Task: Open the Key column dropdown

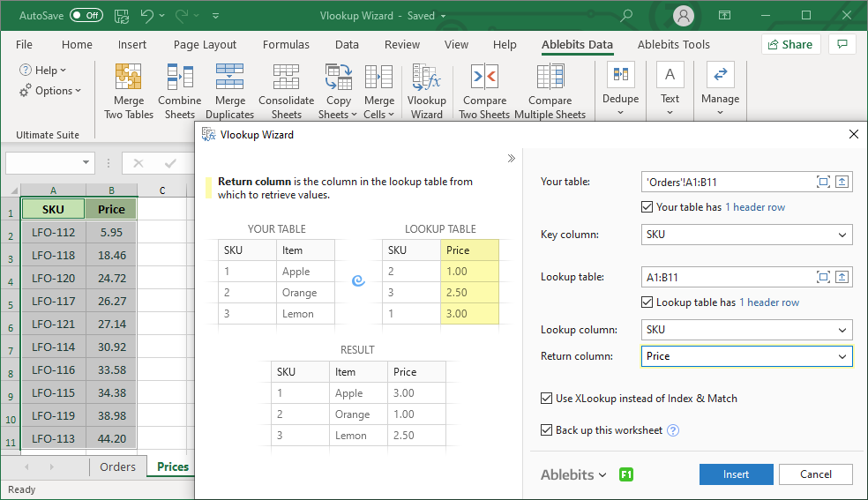Action: pos(746,235)
